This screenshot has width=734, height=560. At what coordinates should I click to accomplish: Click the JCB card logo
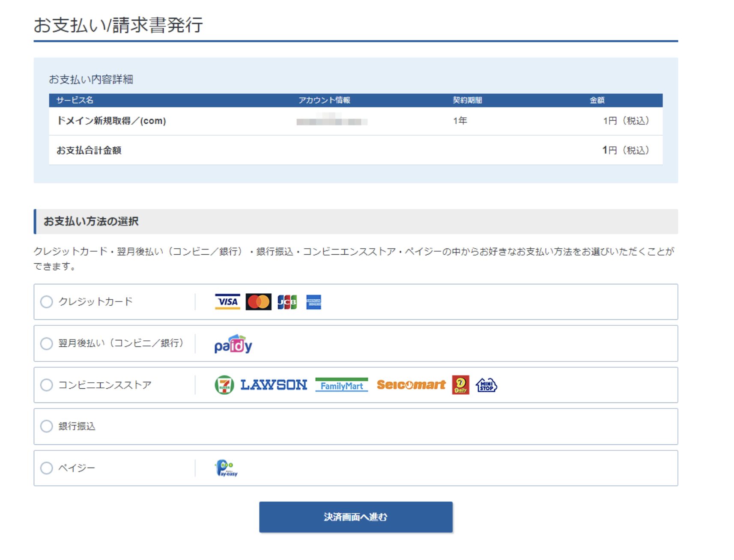[x=287, y=302]
